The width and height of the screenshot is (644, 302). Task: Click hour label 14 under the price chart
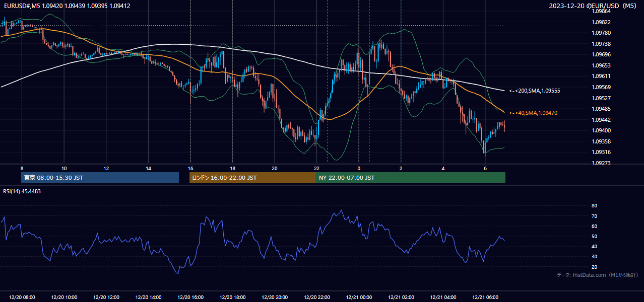point(148,169)
